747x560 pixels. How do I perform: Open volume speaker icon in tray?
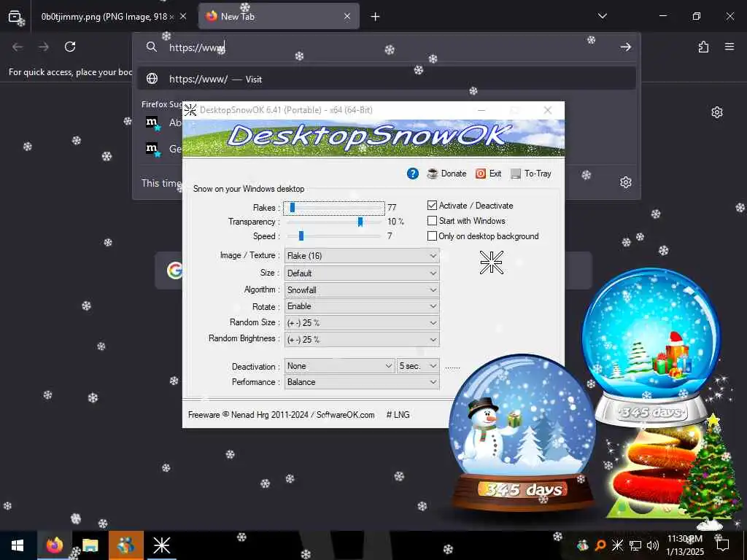point(653,545)
